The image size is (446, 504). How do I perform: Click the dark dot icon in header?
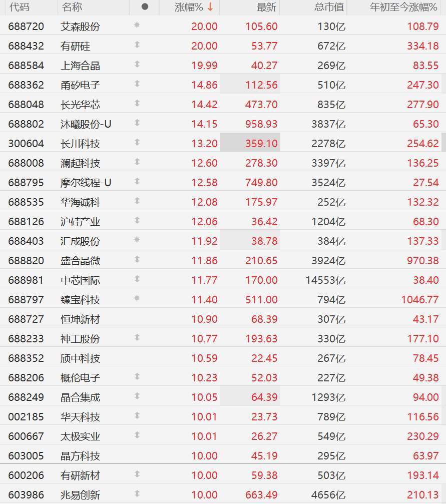(145, 7)
